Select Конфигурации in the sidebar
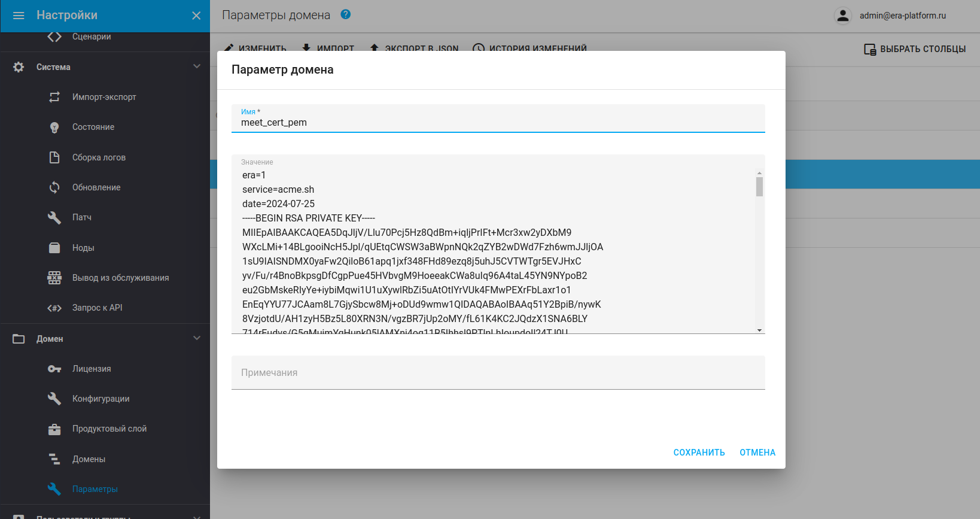This screenshot has height=519, width=980. pyautogui.click(x=101, y=399)
